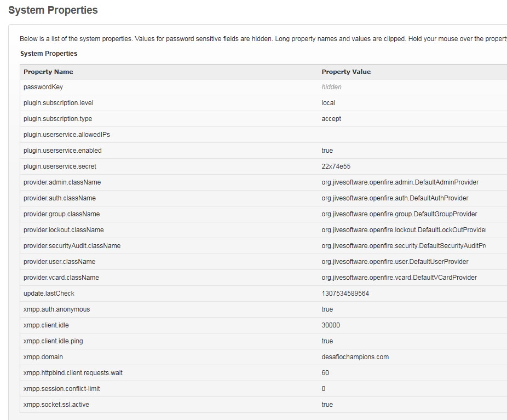Click the domain value "desafiochampions.com"
The width and height of the screenshot is (507, 420).
[355, 356]
